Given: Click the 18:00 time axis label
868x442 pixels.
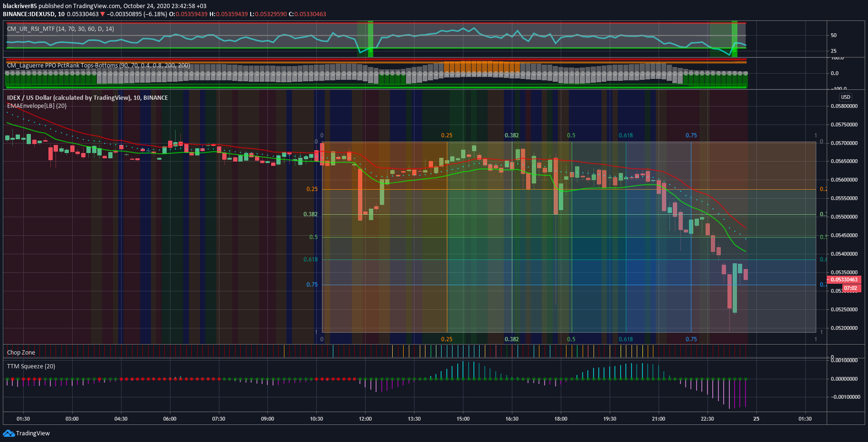Looking at the screenshot, I should [x=561, y=419].
